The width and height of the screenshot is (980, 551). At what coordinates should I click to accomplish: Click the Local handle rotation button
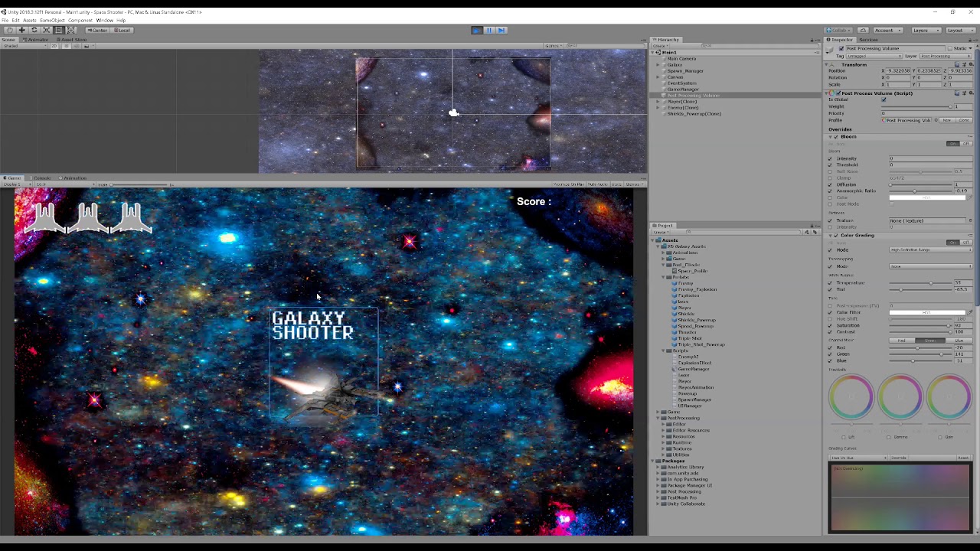[x=122, y=31]
